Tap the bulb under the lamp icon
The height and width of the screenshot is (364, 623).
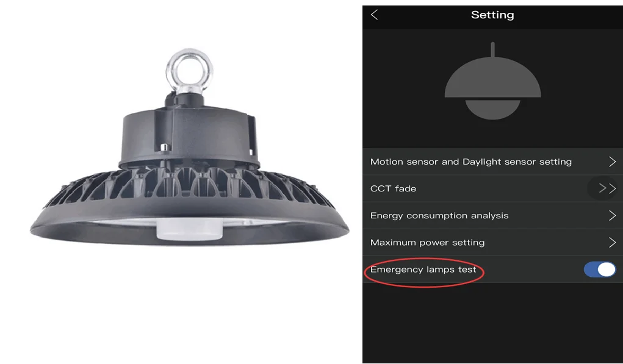tap(492, 109)
